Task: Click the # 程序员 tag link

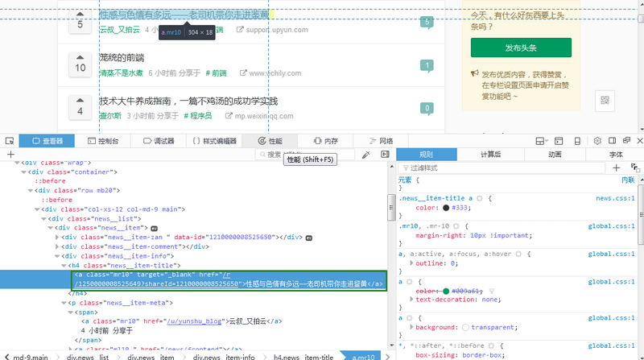Action: tap(197, 116)
